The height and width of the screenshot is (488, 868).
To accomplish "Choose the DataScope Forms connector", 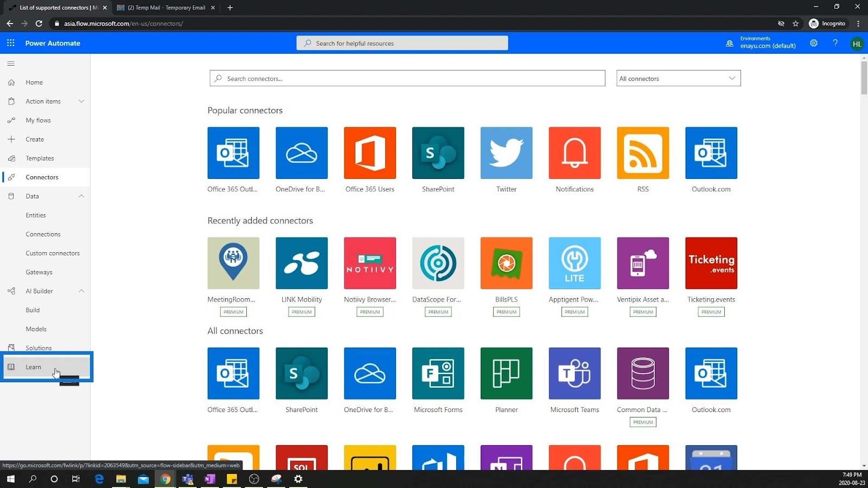I will point(438,263).
